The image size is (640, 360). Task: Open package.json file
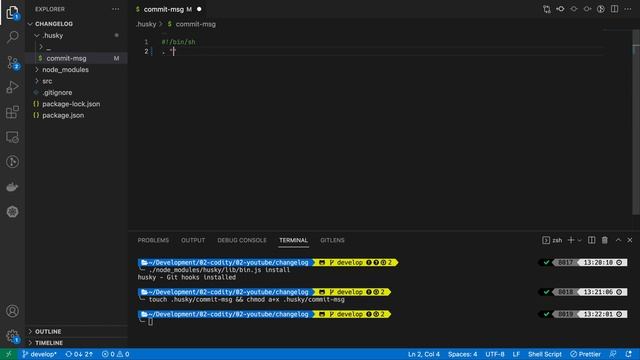tap(63, 115)
